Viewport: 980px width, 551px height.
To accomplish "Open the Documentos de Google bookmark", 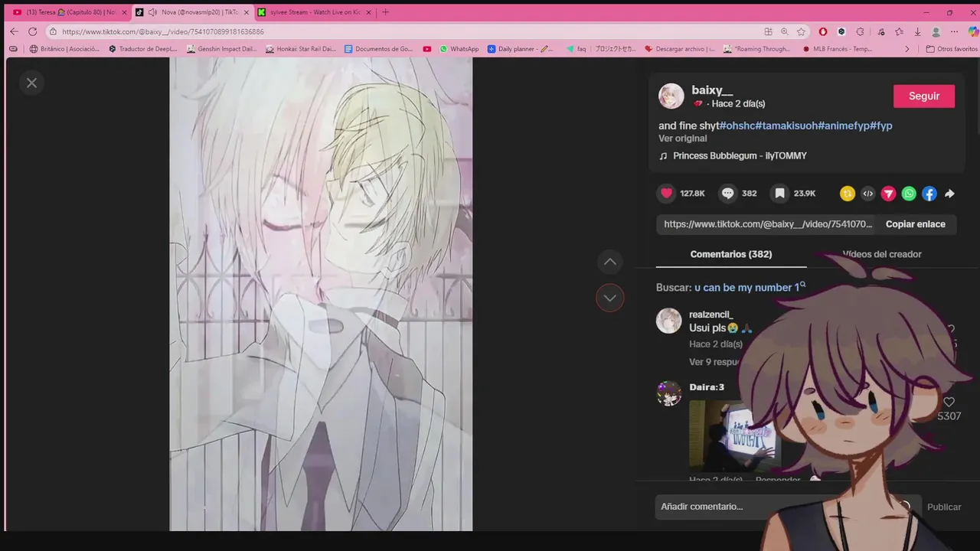I will click(379, 49).
